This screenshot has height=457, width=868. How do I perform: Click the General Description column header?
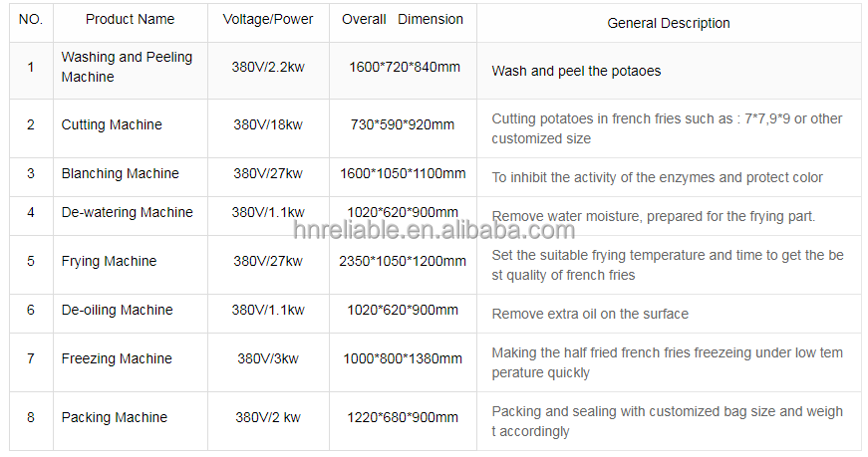[669, 23]
